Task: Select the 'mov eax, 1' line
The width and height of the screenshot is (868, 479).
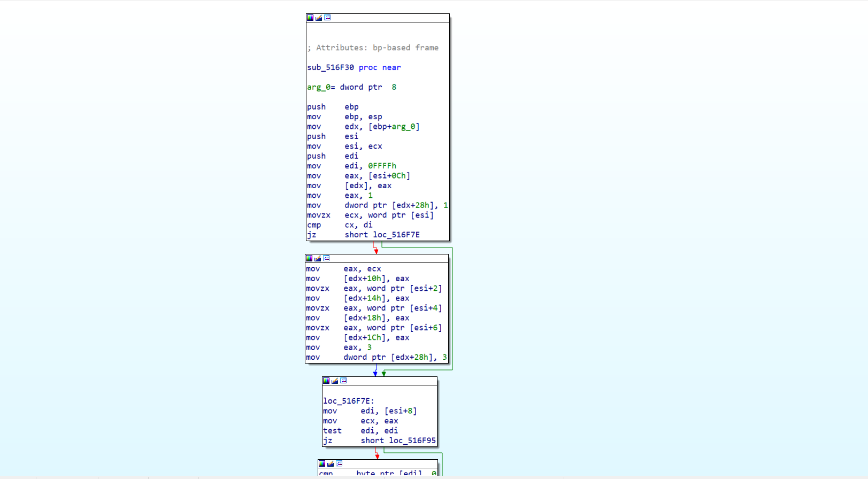Action: (x=340, y=196)
